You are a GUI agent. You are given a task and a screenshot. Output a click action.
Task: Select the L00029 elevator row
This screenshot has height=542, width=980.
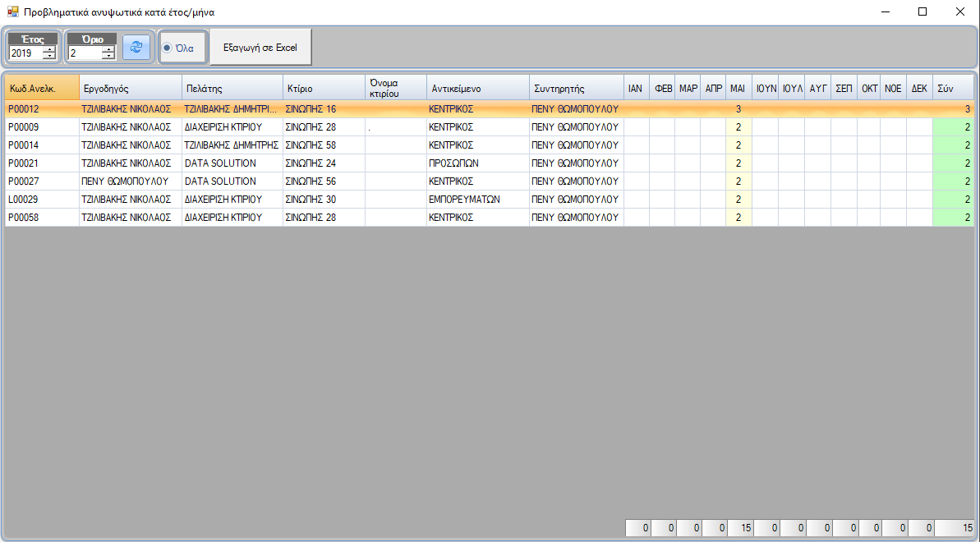[41, 200]
